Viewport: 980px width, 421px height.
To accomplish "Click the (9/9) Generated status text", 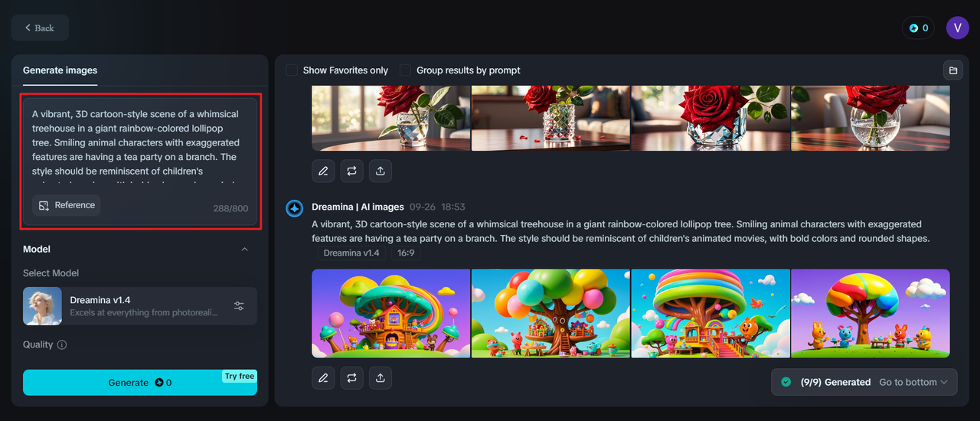I will click(x=835, y=383).
